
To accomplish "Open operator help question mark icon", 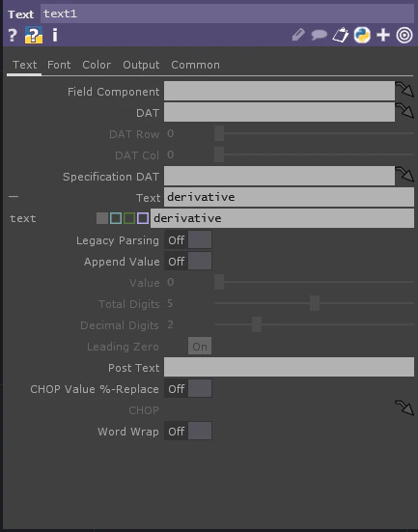I will point(13,35).
